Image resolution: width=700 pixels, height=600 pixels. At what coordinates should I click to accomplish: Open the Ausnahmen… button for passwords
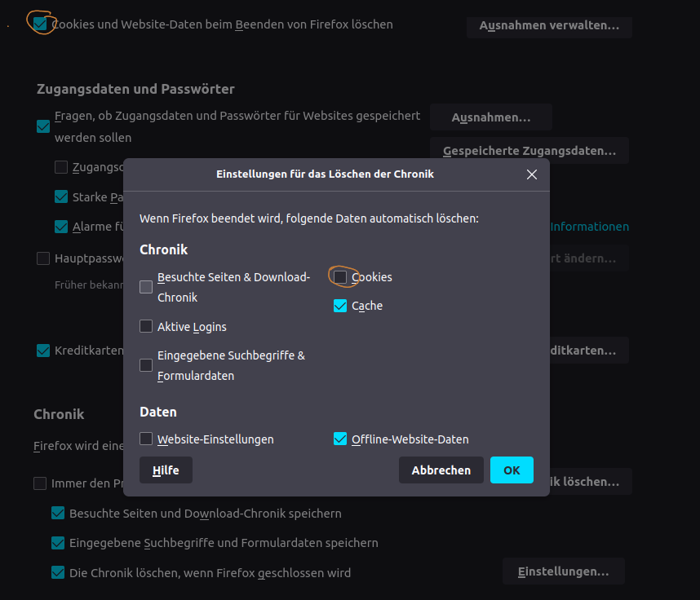[x=491, y=117]
